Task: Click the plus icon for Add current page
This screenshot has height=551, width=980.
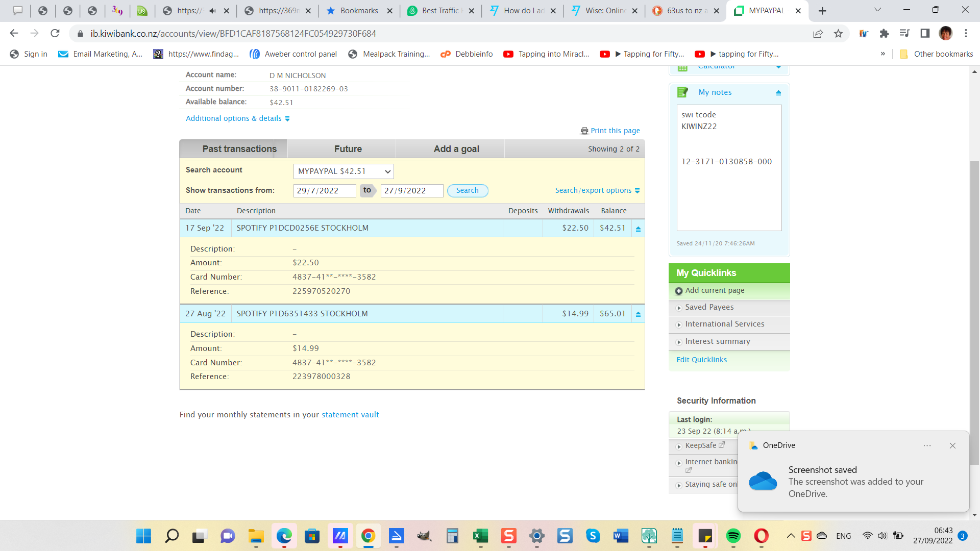Action: pyautogui.click(x=679, y=291)
